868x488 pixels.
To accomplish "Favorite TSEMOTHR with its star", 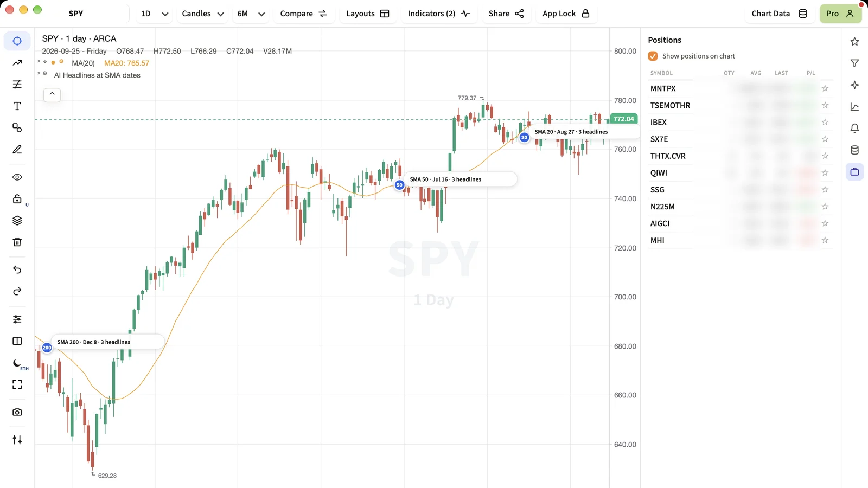I will pos(825,105).
